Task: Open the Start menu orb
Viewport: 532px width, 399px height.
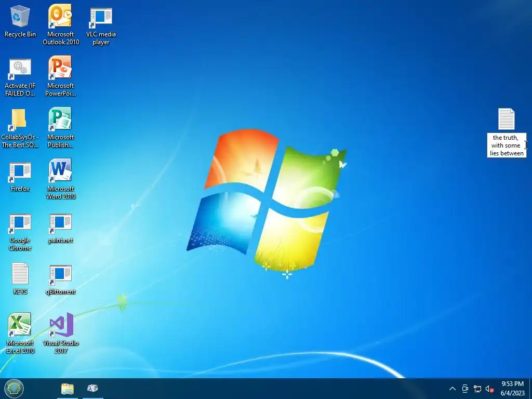Action: point(14,389)
